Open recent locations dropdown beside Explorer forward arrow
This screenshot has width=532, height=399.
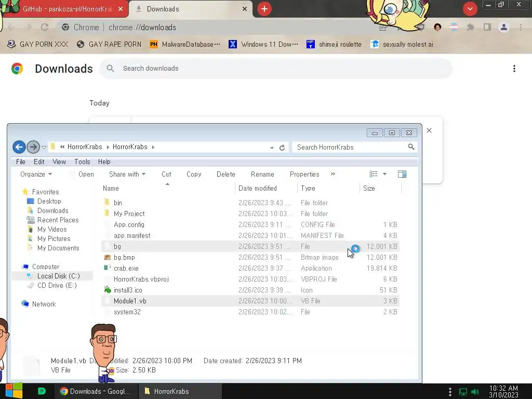(44, 147)
